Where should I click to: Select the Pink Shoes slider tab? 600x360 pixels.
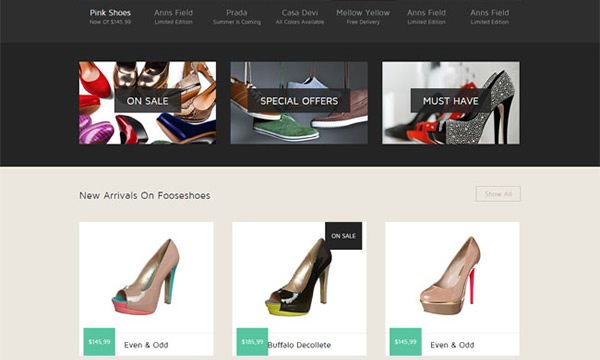[x=110, y=17]
